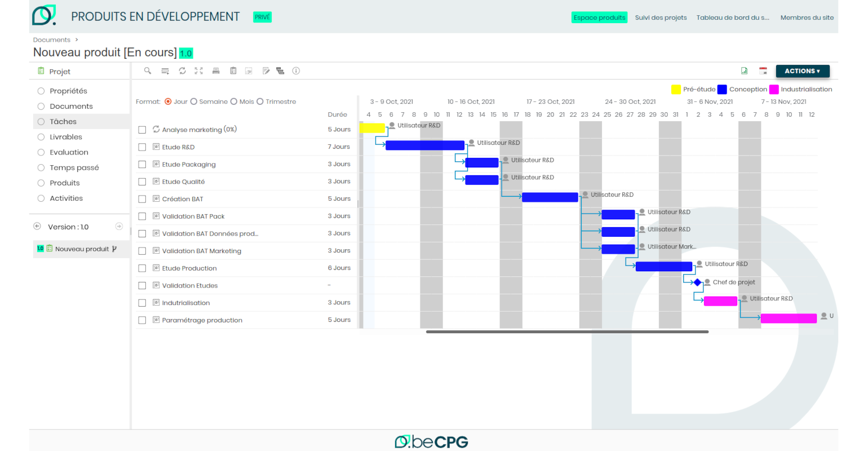
Task: Click the refresh arrows icon
Action: [182, 71]
